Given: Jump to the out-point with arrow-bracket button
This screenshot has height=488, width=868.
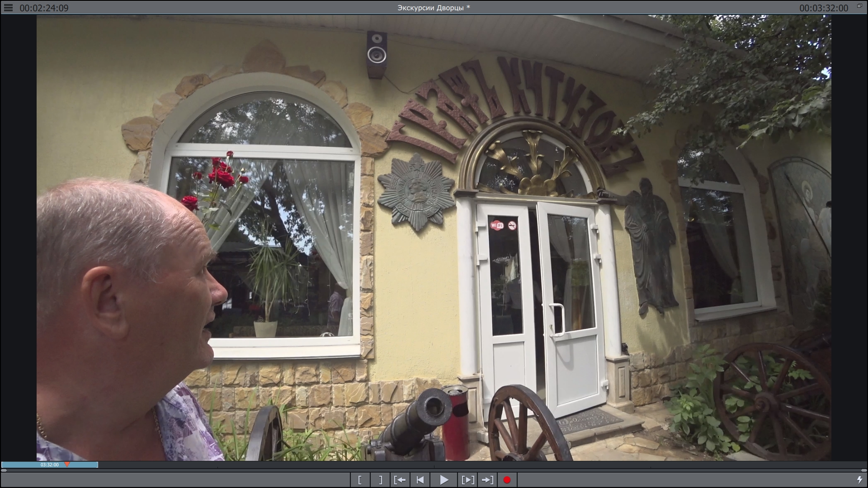Looking at the screenshot, I should point(487,480).
